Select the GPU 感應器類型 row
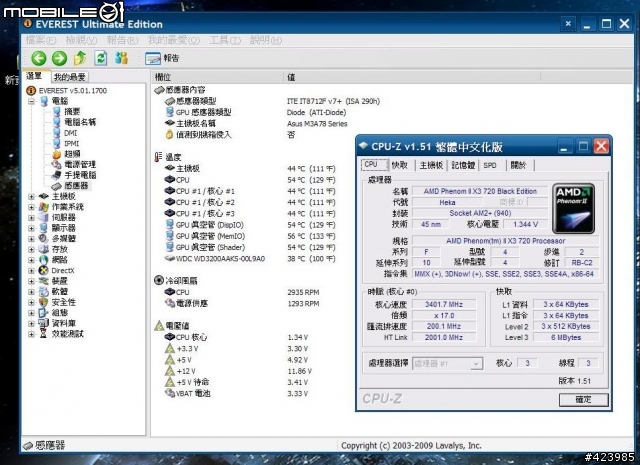 tap(255, 112)
